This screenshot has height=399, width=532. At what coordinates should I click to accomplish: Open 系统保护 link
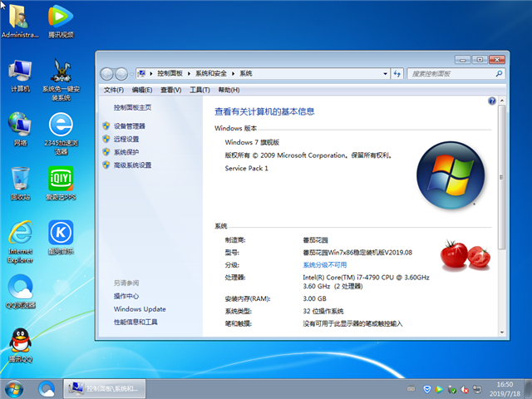click(126, 152)
